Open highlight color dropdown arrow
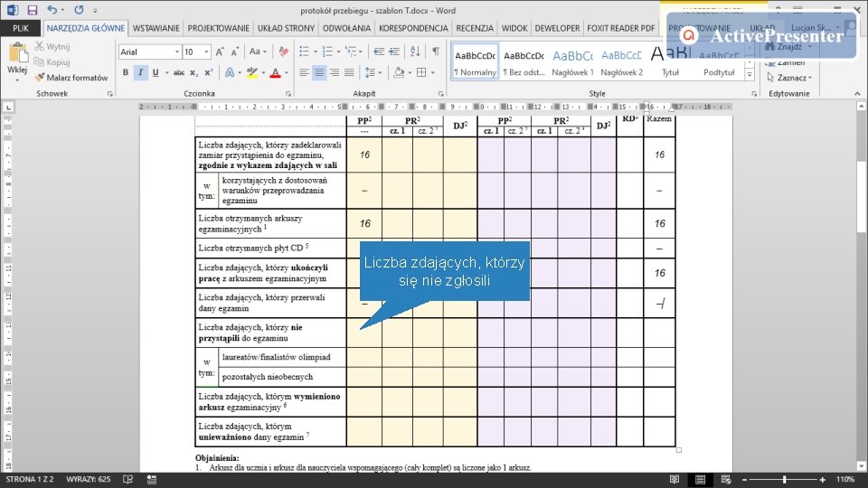The width and height of the screenshot is (868, 488). point(263,72)
